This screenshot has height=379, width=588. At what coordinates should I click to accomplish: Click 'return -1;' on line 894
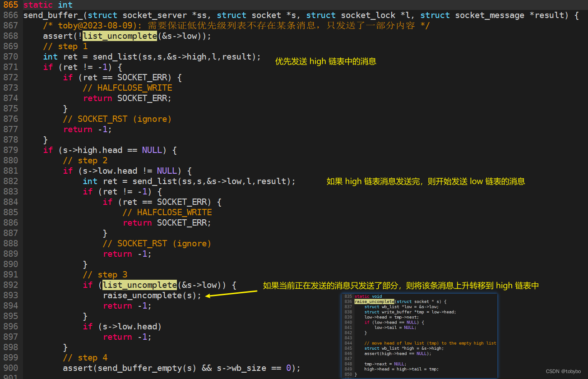click(127, 306)
